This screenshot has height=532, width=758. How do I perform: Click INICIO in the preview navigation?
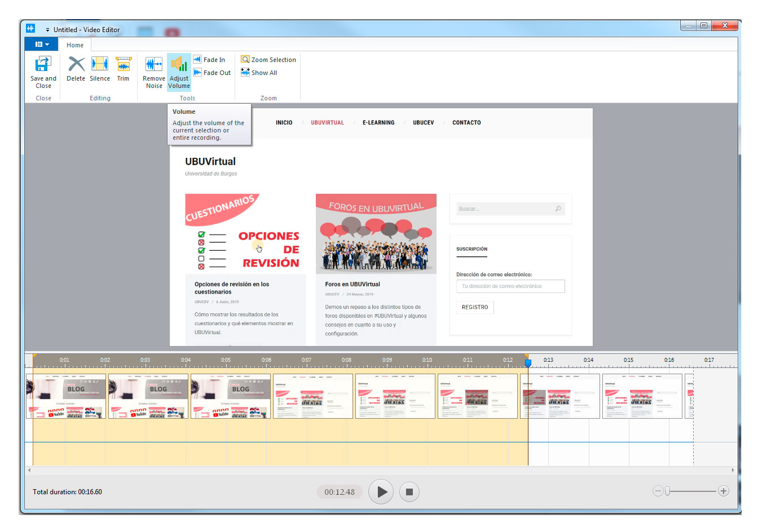coord(284,123)
